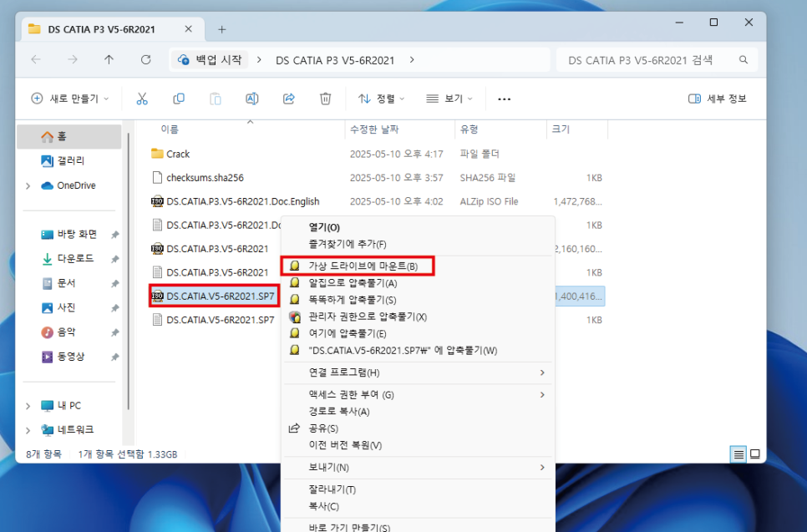The height and width of the screenshot is (532, 807).
Task: Click the DS CATIA P3 V5-6R2021 breadcrumb
Action: [335, 60]
